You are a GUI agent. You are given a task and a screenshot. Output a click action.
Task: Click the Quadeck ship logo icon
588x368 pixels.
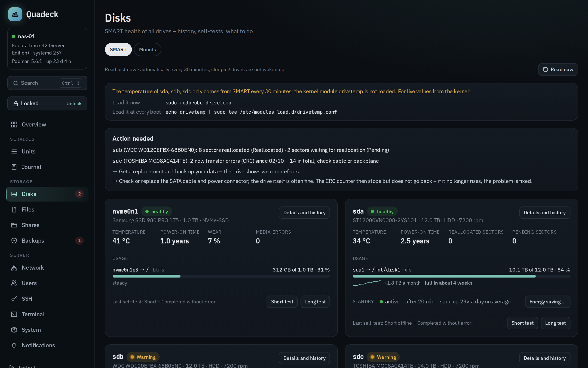coord(15,14)
